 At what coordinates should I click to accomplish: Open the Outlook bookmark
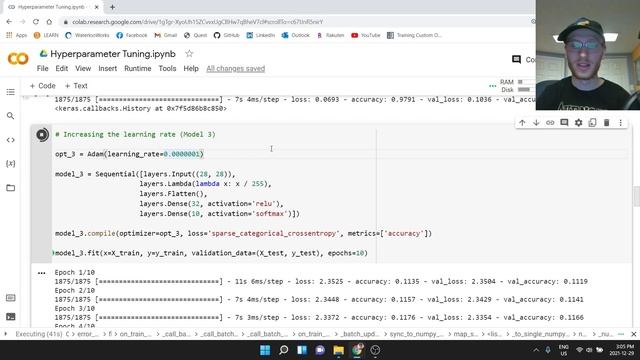click(x=296, y=36)
